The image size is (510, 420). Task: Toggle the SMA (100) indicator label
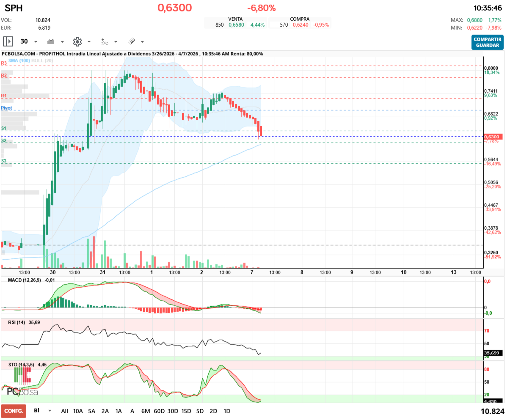[19, 60]
